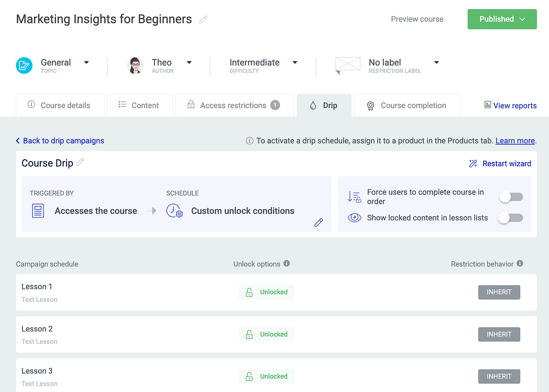Toggle Show locked content in lesson lists
This screenshot has height=392, width=549.
coord(510,218)
